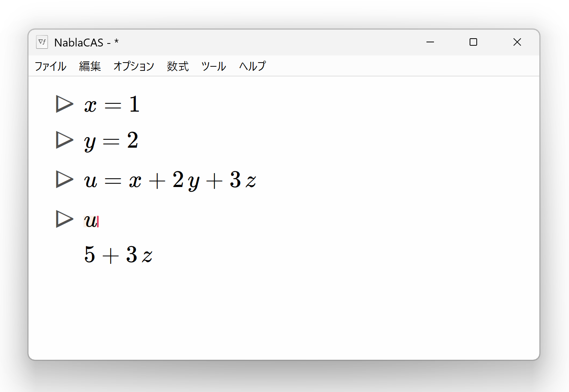This screenshot has width=569, height=392.
Task: Maximize the NablaCAS window
Action: (473, 42)
